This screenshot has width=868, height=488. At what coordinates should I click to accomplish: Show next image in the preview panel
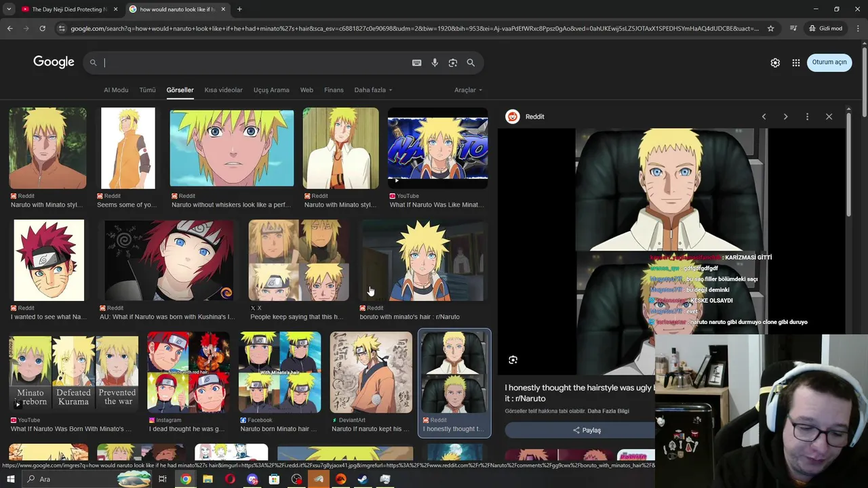pos(785,117)
